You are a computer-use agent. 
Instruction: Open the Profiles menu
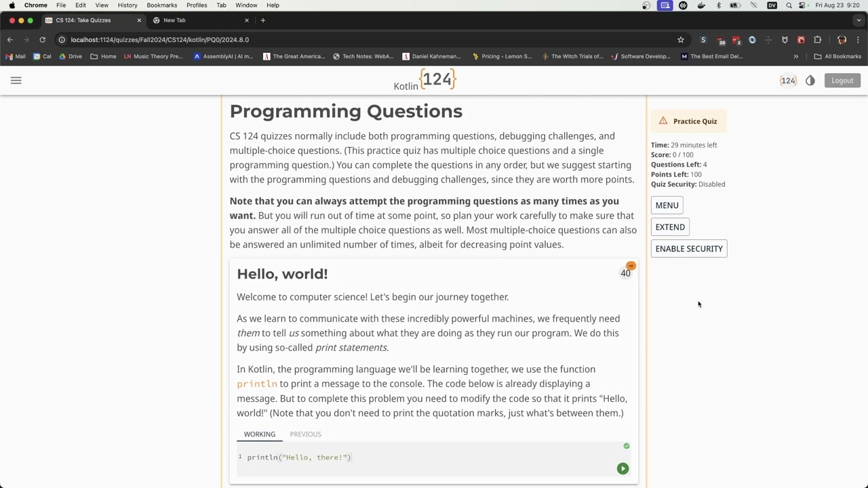point(197,5)
